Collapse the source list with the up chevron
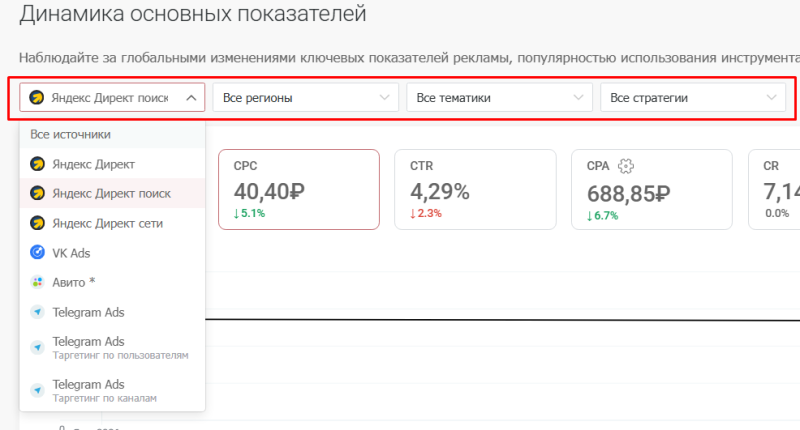800x430 pixels. tap(191, 98)
